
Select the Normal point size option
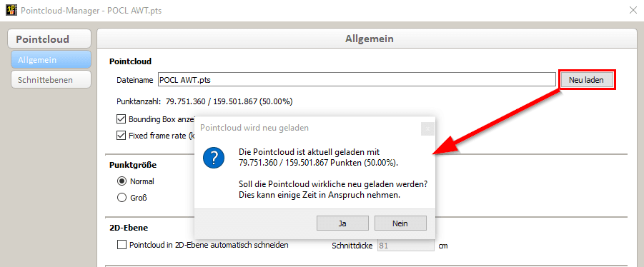click(x=122, y=181)
